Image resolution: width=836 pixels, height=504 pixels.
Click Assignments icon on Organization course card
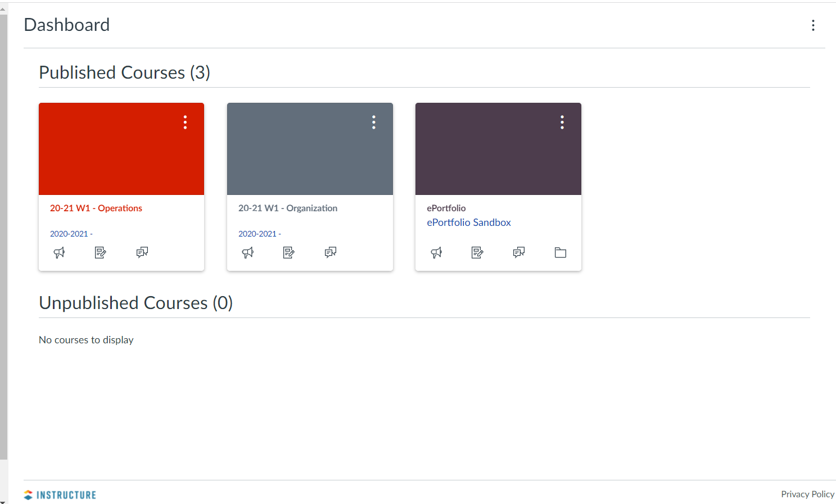(x=289, y=253)
